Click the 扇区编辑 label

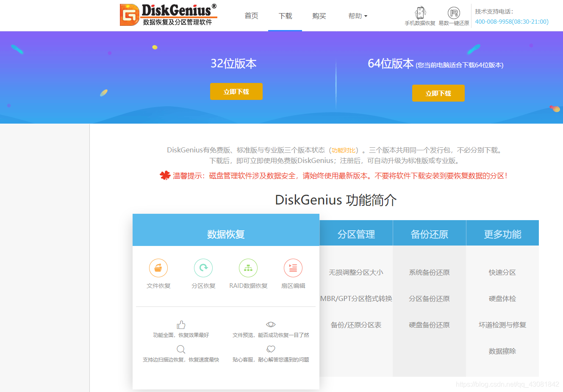pos(293,286)
